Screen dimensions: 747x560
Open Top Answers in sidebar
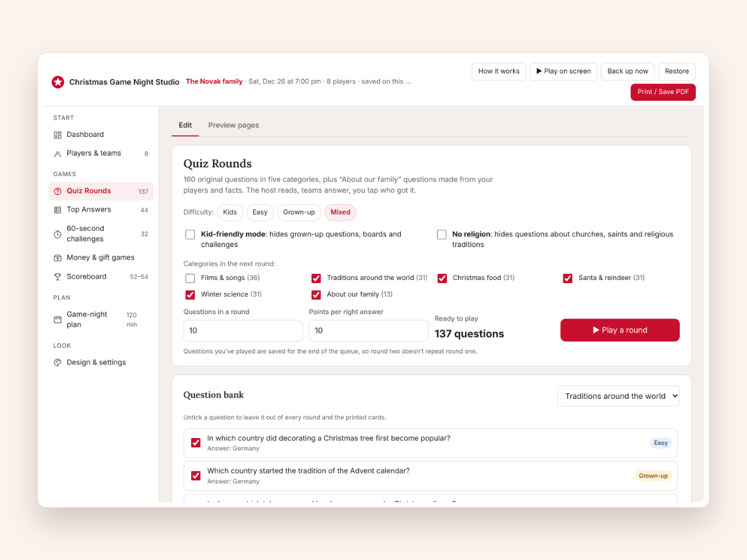point(101,210)
